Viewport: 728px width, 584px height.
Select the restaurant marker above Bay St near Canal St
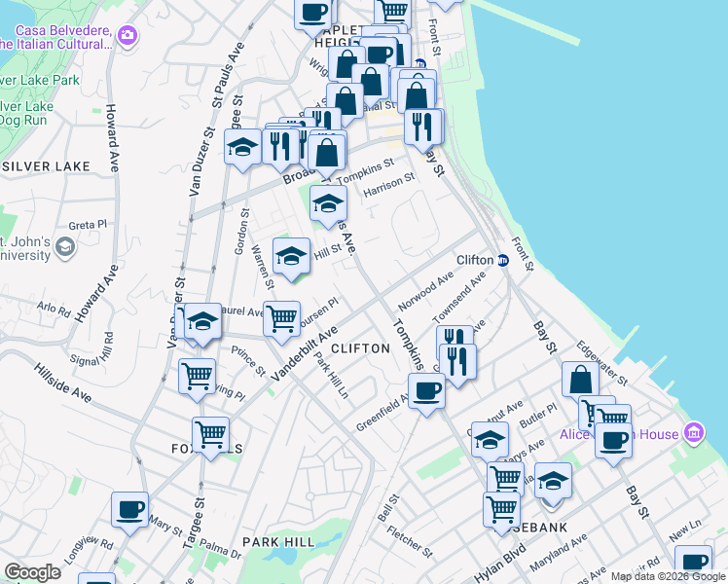point(423,128)
